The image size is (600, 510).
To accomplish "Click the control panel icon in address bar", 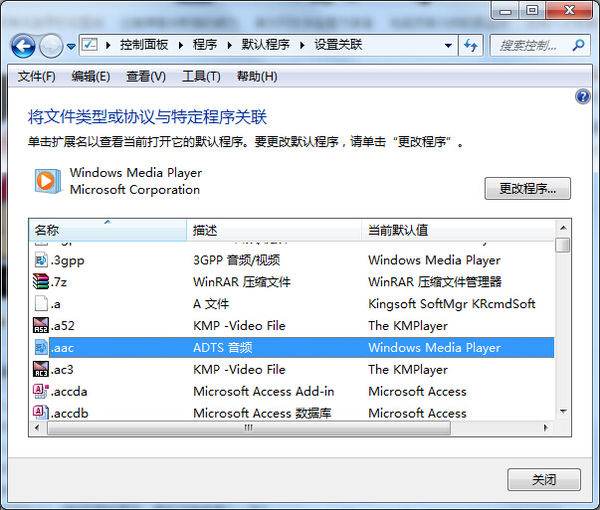I will tap(90, 45).
